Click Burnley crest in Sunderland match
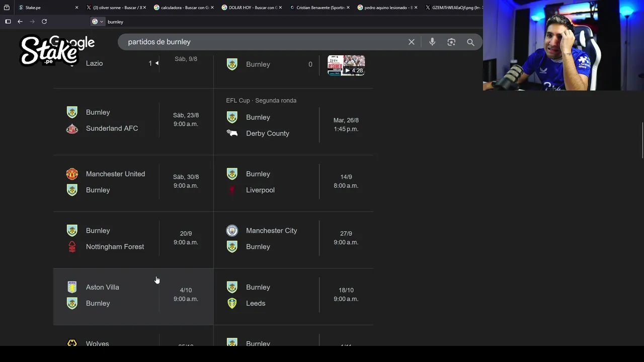644x362 pixels. (x=72, y=112)
